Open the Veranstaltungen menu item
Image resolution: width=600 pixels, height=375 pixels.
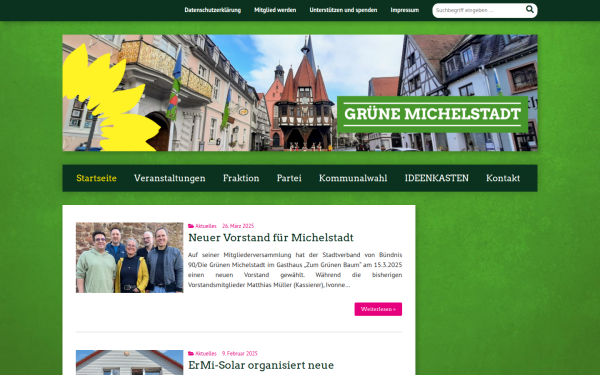tap(170, 178)
